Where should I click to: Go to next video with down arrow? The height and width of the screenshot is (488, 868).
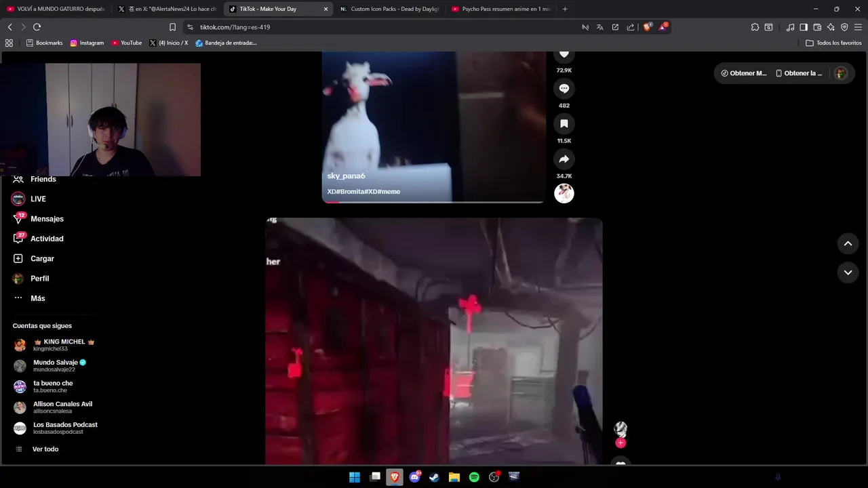[848, 272]
